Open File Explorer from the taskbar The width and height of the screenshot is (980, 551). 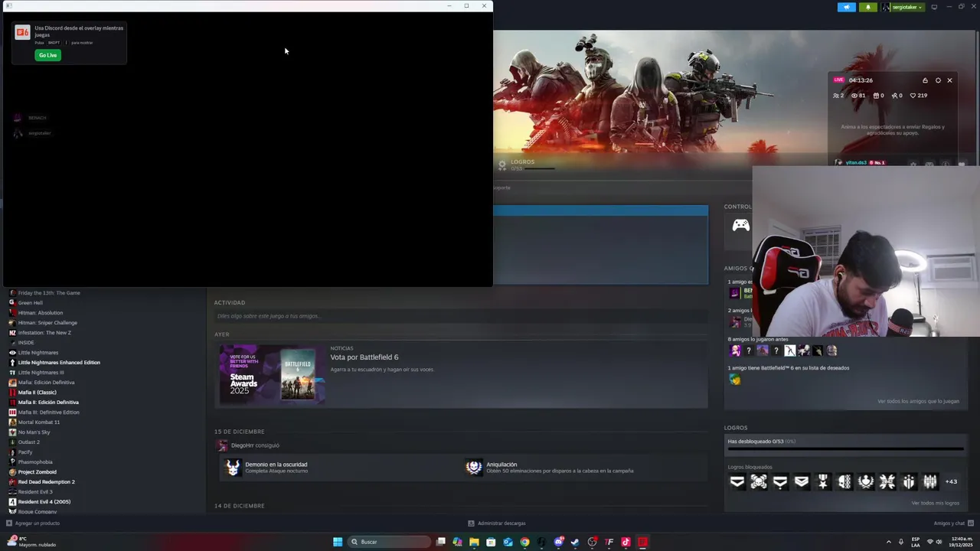(474, 542)
